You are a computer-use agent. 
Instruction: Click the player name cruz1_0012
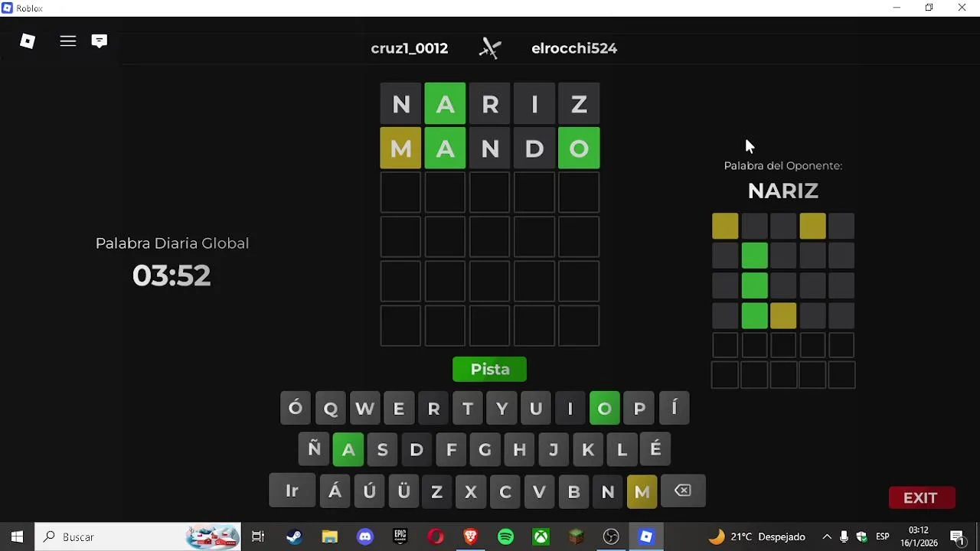410,48
